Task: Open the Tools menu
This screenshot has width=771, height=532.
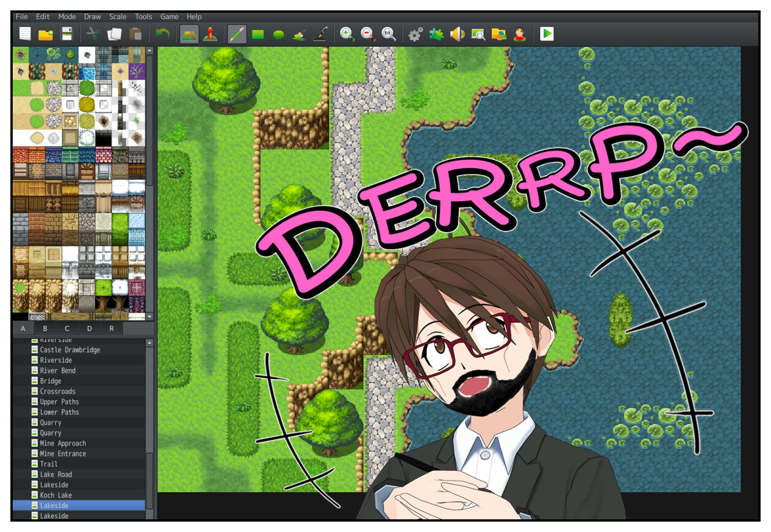Action: [x=143, y=17]
